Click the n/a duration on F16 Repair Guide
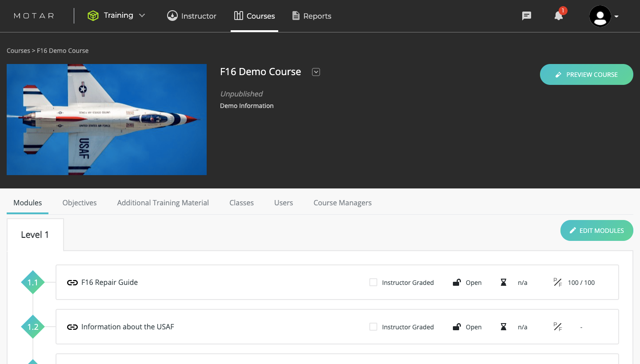This screenshot has height=364, width=640. point(523,283)
